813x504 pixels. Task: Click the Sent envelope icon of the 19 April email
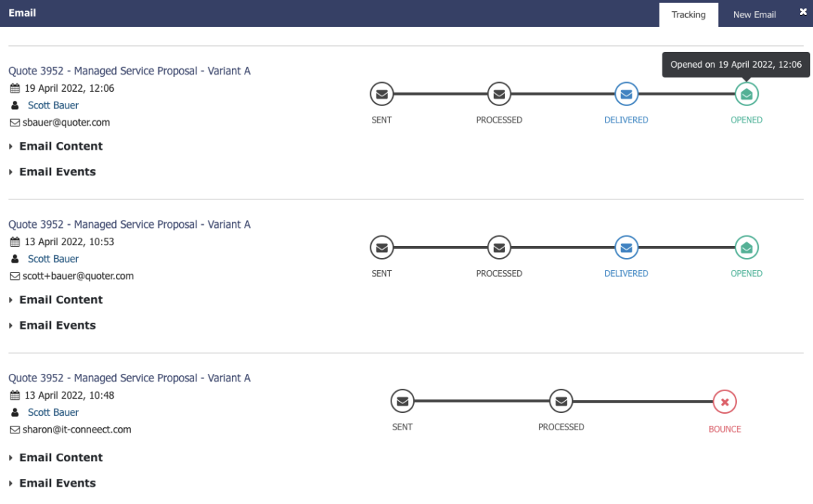point(382,94)
